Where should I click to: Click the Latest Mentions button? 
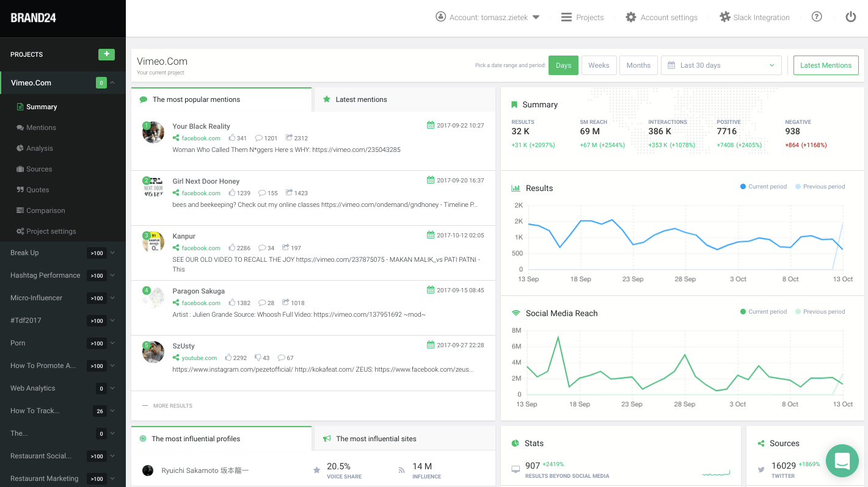pyautogui.click(x=825, y=65)
